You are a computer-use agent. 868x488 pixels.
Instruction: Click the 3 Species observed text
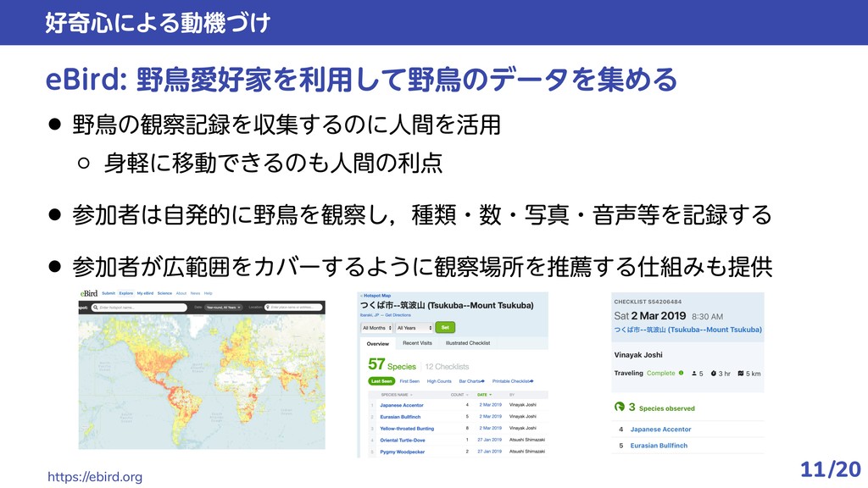point(661,408)
